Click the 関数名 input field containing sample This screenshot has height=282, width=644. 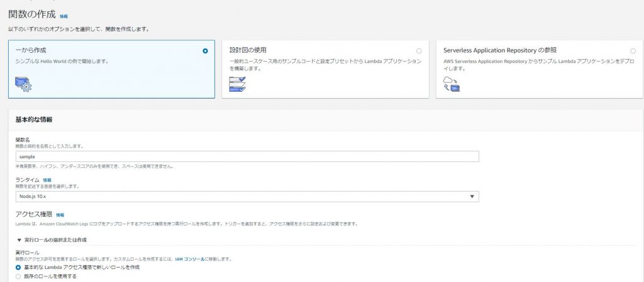[247, 156]
